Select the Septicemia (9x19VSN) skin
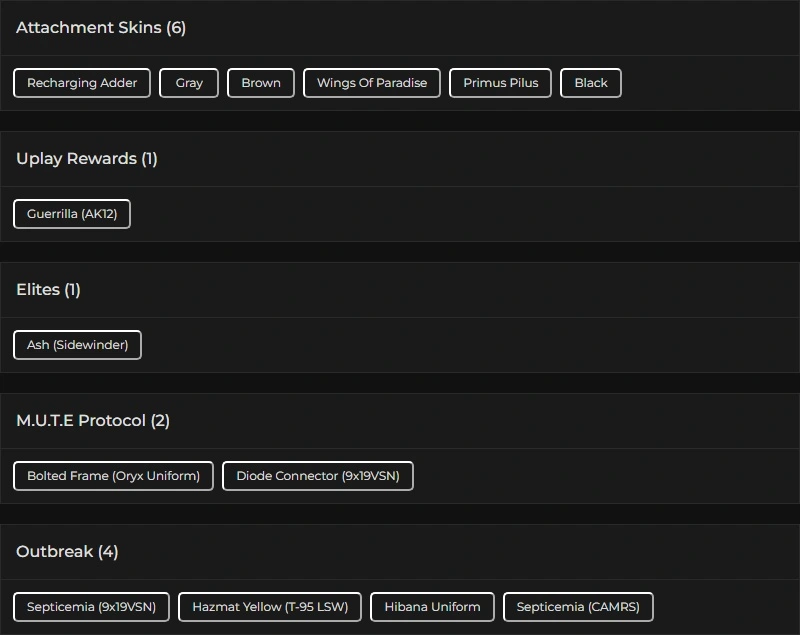This screenshot has width=800, height=635. (x=91, y=607)
